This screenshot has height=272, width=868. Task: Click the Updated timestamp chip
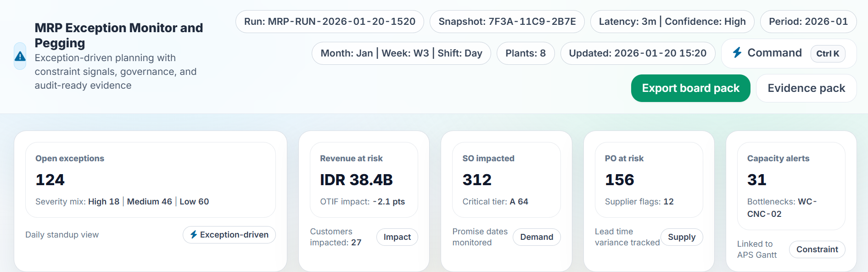[x=638, y=53]
